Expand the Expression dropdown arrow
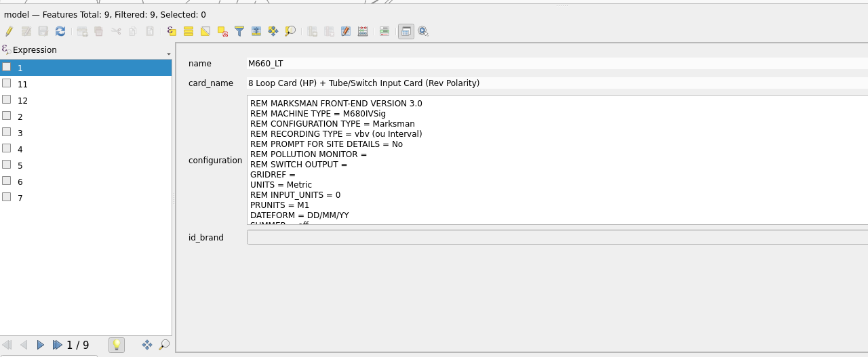868x357 pixels. tap(169, 54)
